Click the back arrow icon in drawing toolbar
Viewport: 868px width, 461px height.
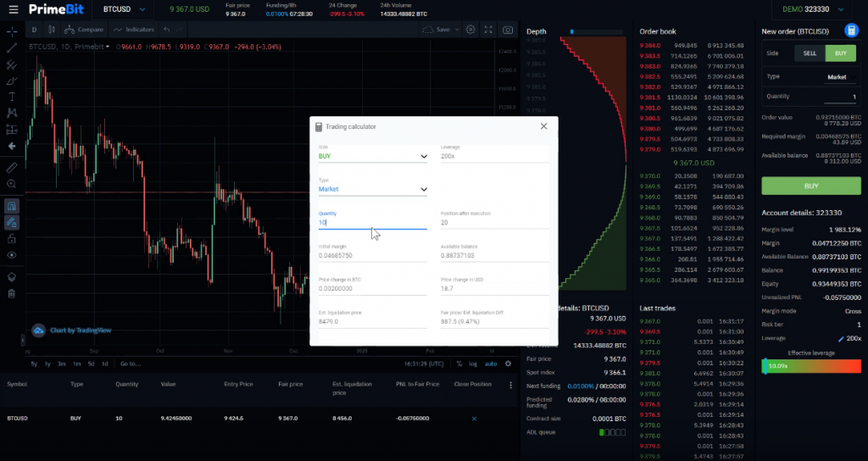point(12,146)
